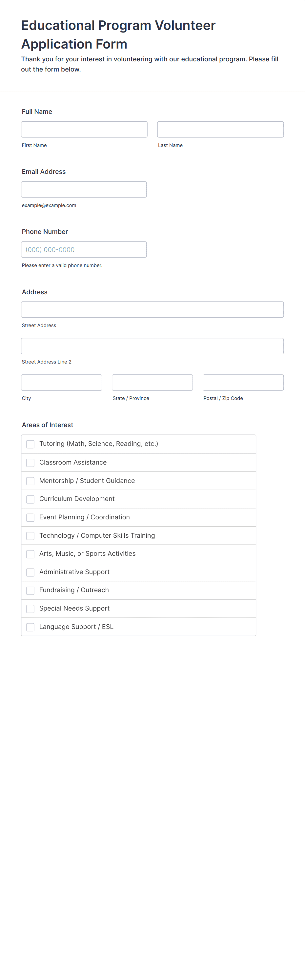Viewport: 305px width, 980px height.
Task: Focus the City input field
Action: [61, 382]
